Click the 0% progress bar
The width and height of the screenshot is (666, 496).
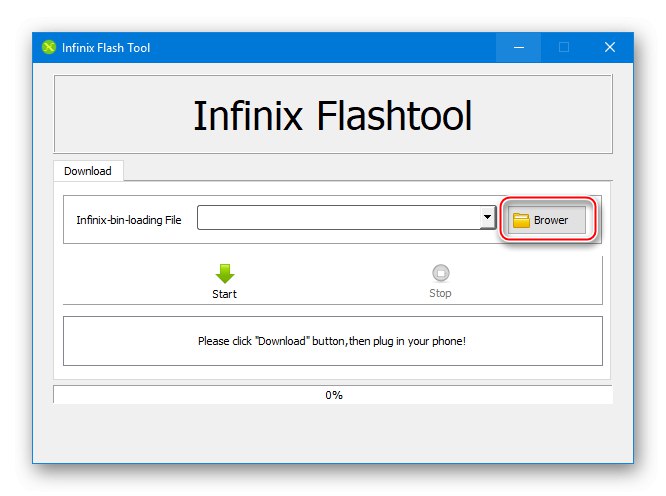point(333,395)
